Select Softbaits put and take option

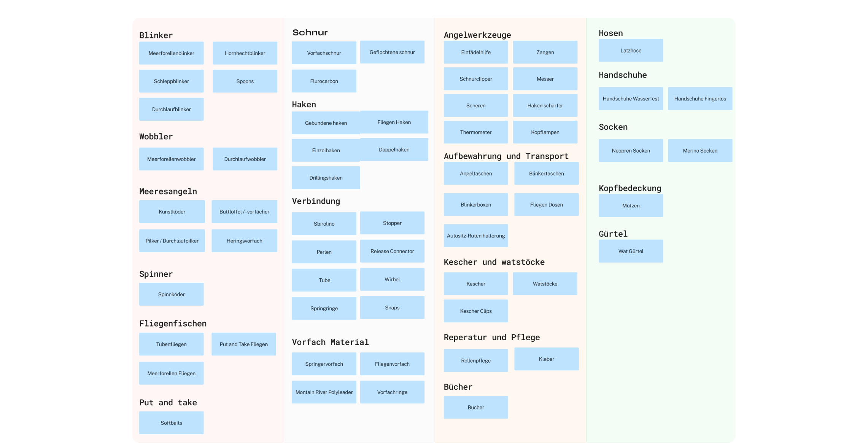click(170, 423)
